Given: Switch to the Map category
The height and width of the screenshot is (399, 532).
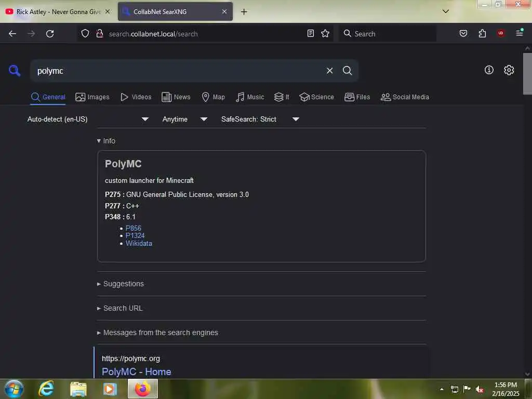Looking at the screenshot, I should (213, 97).
